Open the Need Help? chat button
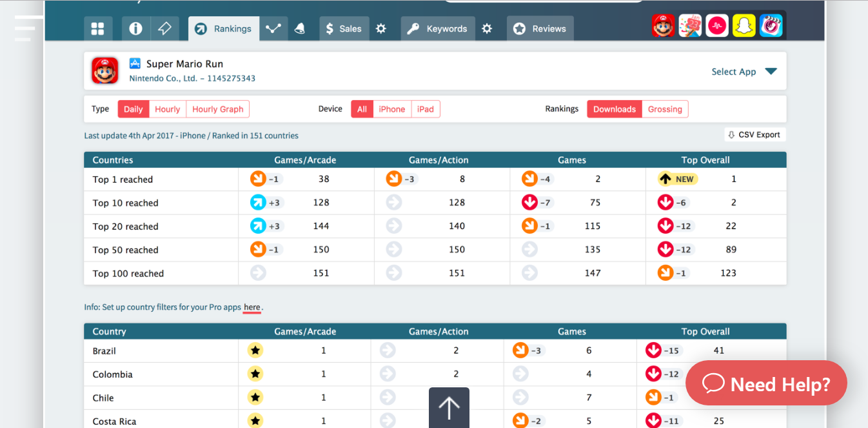The width and height of the screenshot is (868, 428). pos(766,384)
